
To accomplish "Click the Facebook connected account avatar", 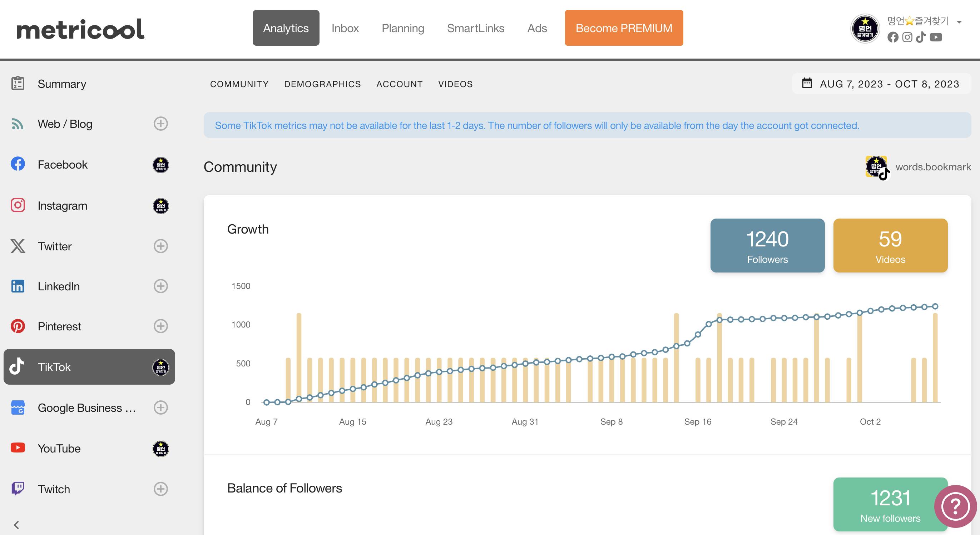I will (x=160, y=165).
